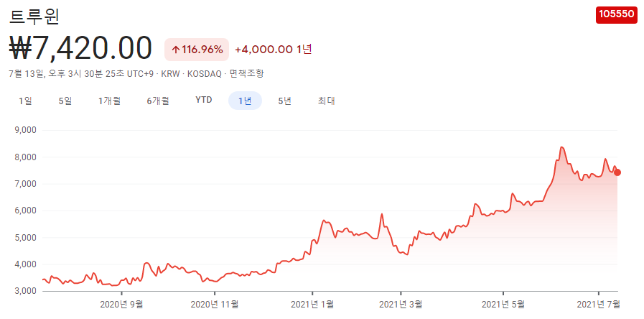This screenshot has width=644, height=319.
Task: Select the YTD range tab
Action: (x=204, y=101)
